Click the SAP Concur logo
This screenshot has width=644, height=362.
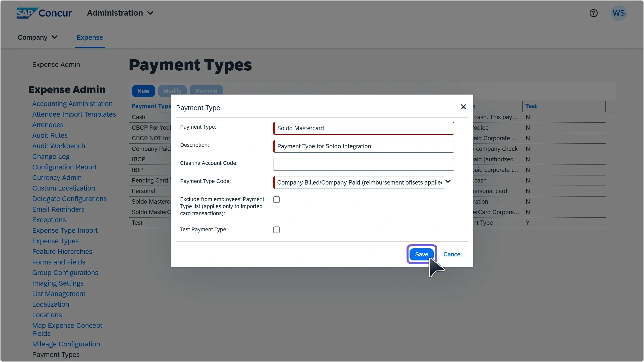click(x=44, y=13)
